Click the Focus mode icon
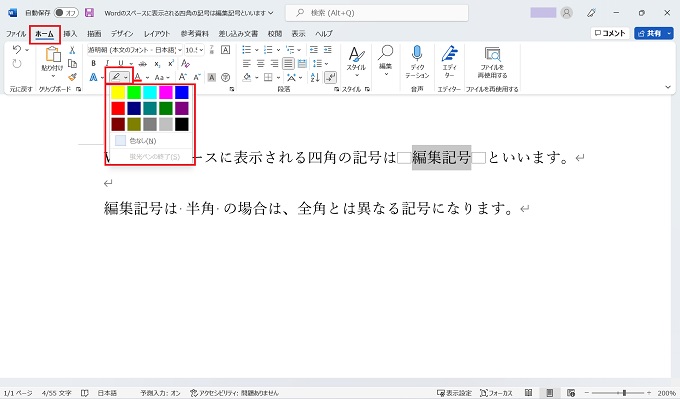This screenshot has height=399, width=680. 484,393
